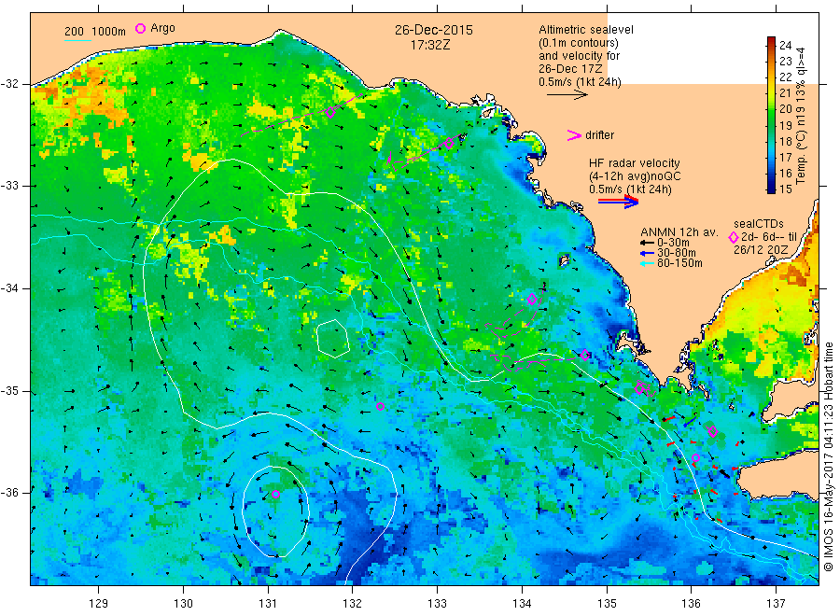The image size is (840, 616).
Task: Click the small hexagonal white contour near 131.8E, -34.5
Action: 332,339
